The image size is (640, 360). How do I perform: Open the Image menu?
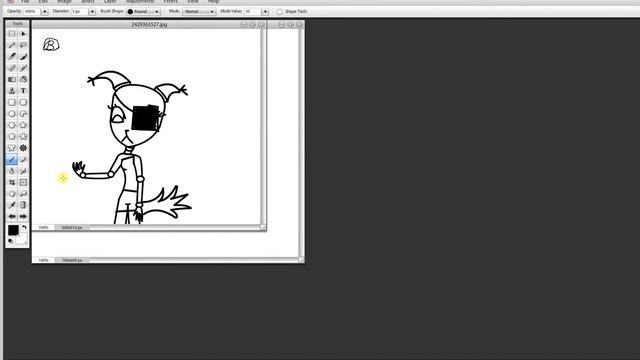click(64, 2)
